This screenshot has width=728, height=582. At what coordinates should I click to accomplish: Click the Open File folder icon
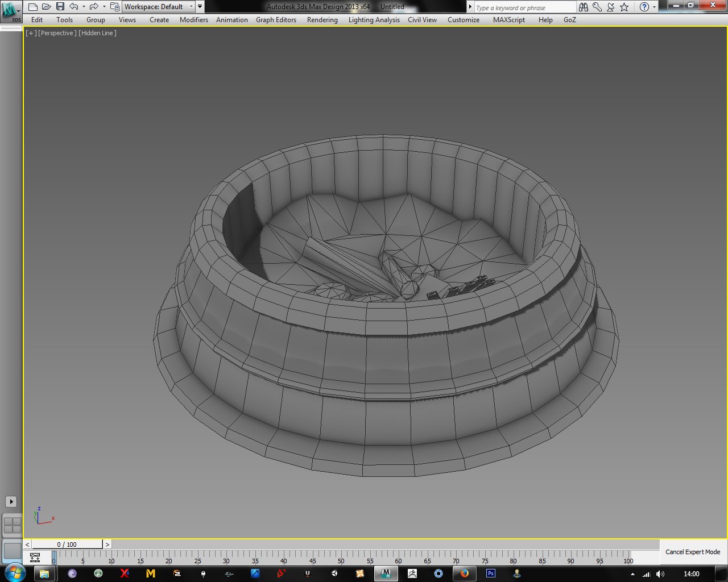point(47,7)
